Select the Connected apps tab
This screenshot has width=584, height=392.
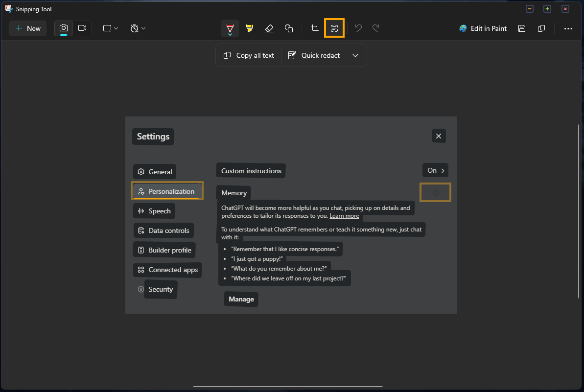[167, 270]
